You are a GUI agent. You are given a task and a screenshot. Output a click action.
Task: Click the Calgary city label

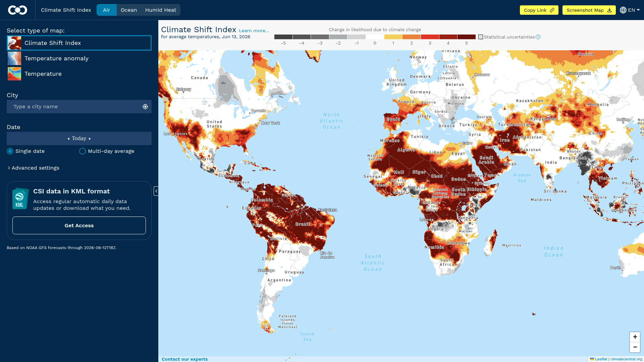coord(183,89)
